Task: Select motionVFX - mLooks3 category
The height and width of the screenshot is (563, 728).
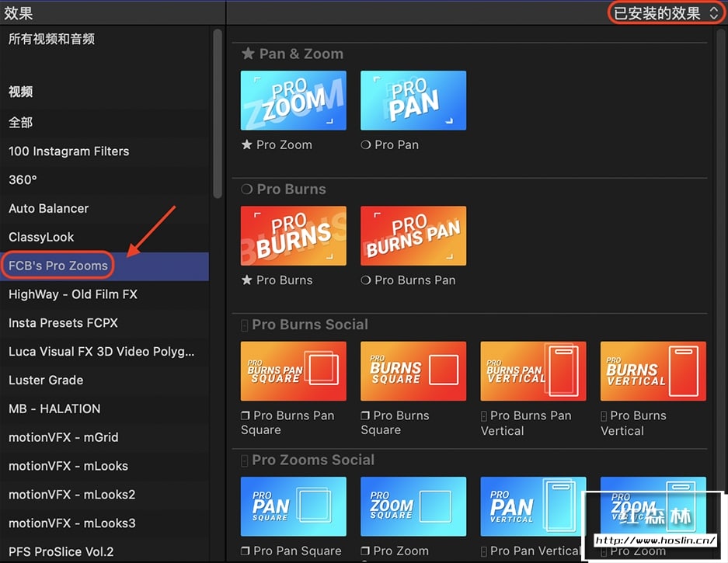Action: [104, 523]
